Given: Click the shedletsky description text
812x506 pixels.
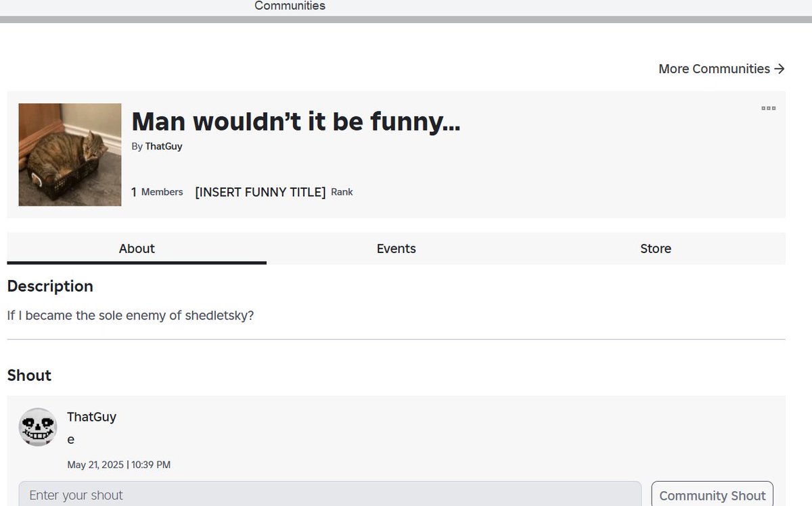Looking at the screenshot, I should [x=131, y=315].
